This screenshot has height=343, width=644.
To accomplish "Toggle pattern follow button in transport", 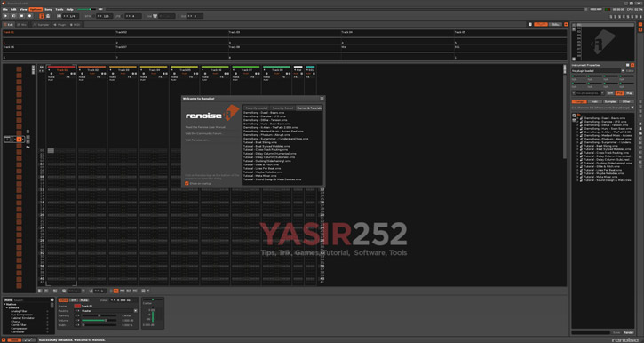I will click(x=42, y=16).
